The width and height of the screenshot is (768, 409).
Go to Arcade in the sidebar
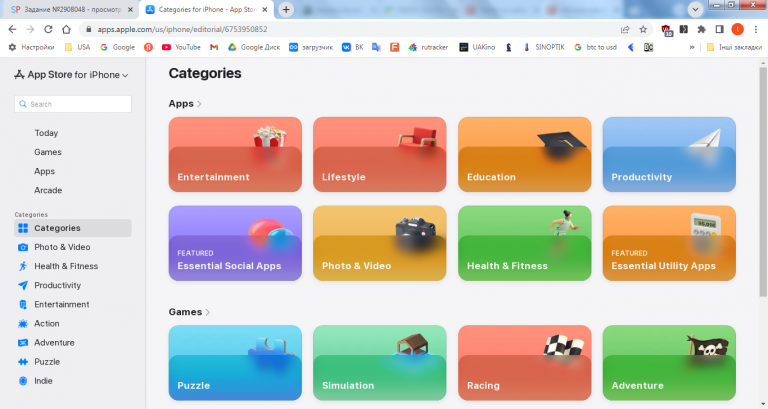48,190
